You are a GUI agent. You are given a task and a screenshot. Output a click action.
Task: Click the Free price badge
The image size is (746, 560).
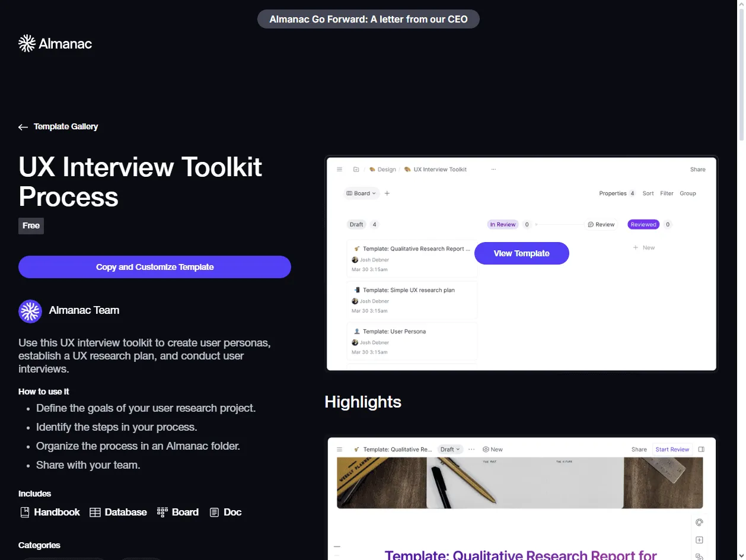tap(31, 225)
